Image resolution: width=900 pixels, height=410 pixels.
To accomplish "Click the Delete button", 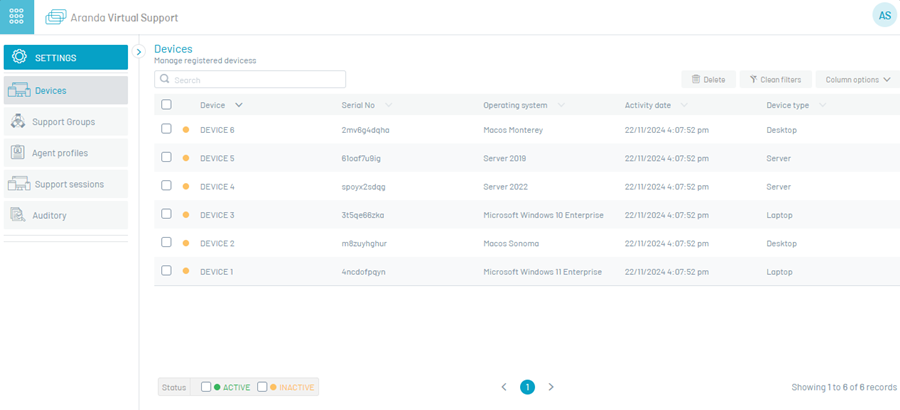I will tap(708, 79).
